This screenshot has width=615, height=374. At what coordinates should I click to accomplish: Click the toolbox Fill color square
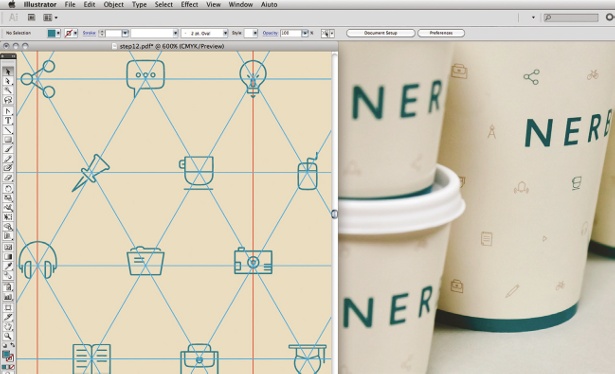point(5,354)
